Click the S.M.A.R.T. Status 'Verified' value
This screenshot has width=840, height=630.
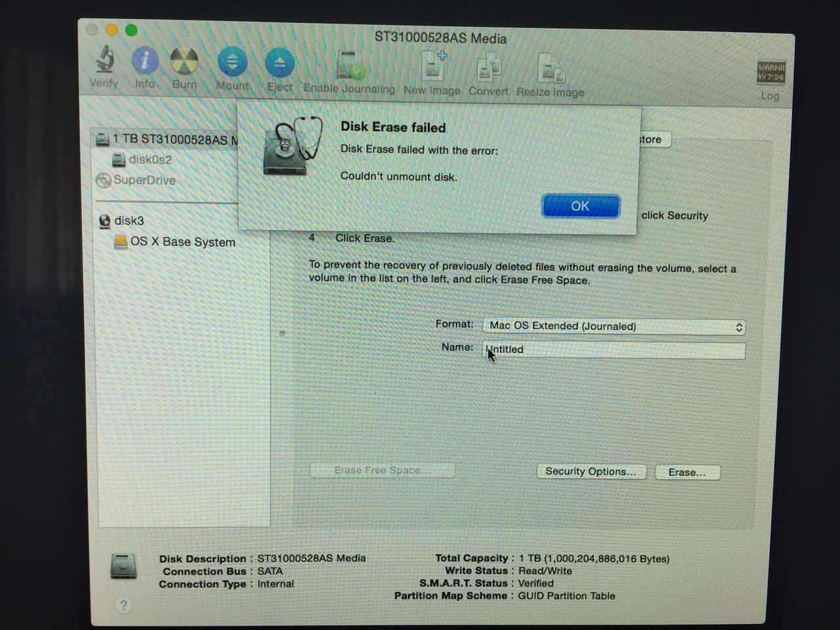[535, 583]
